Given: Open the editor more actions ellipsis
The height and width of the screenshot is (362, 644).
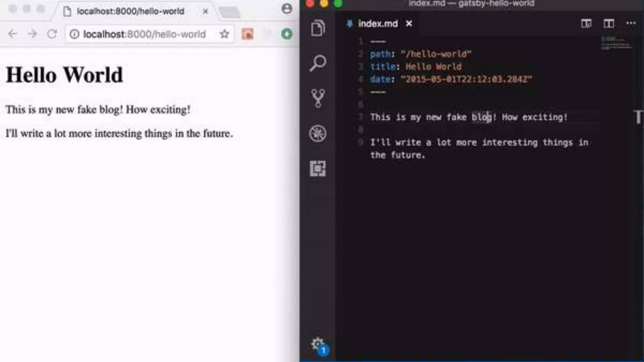Looking at the screenshot, I should click(631, 24).
